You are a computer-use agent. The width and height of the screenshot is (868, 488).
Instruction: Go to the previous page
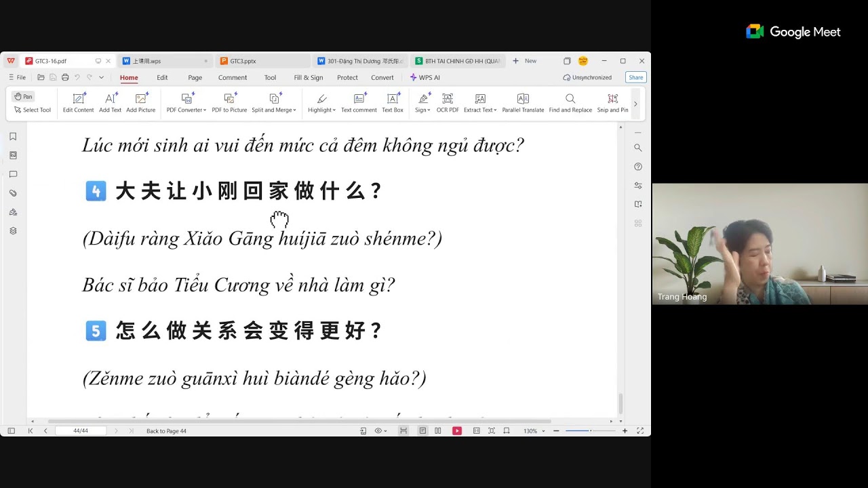[x=45, y=431]
